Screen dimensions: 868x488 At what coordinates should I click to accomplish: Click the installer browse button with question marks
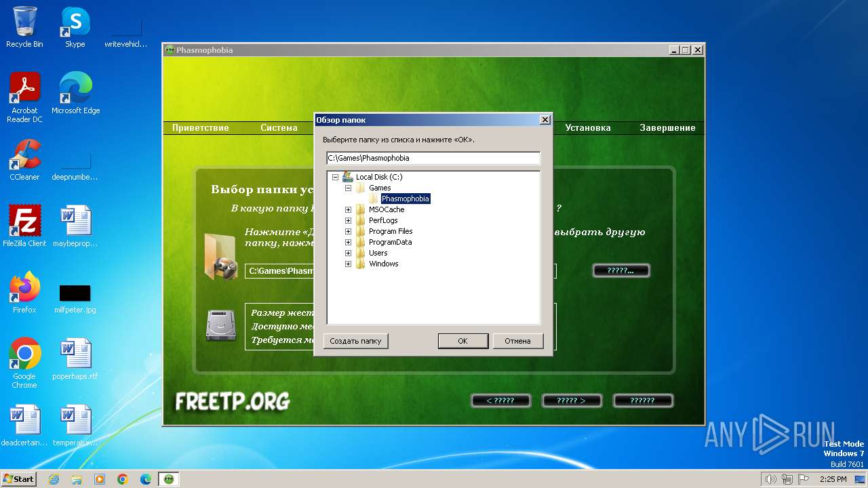[620, 270]
